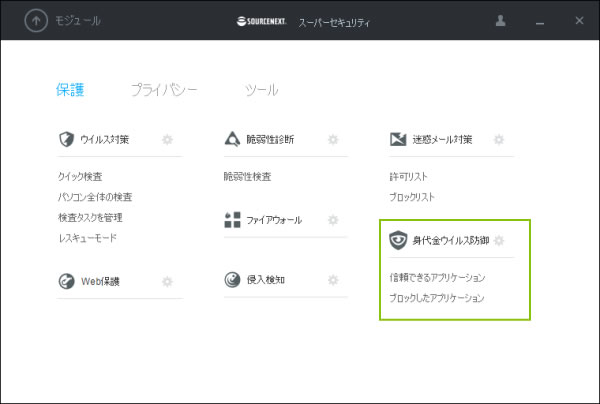Open ブロックしたアプリケーション list

437,298
